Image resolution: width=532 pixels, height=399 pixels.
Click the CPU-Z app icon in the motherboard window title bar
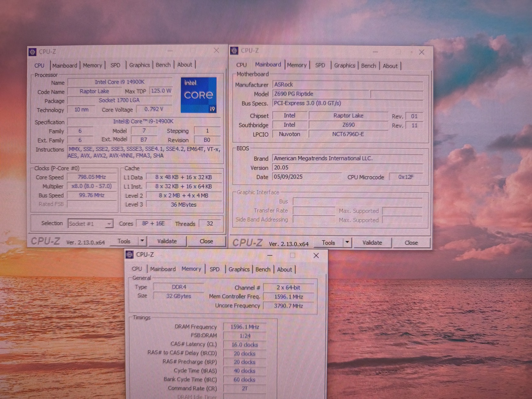point(234,51)
